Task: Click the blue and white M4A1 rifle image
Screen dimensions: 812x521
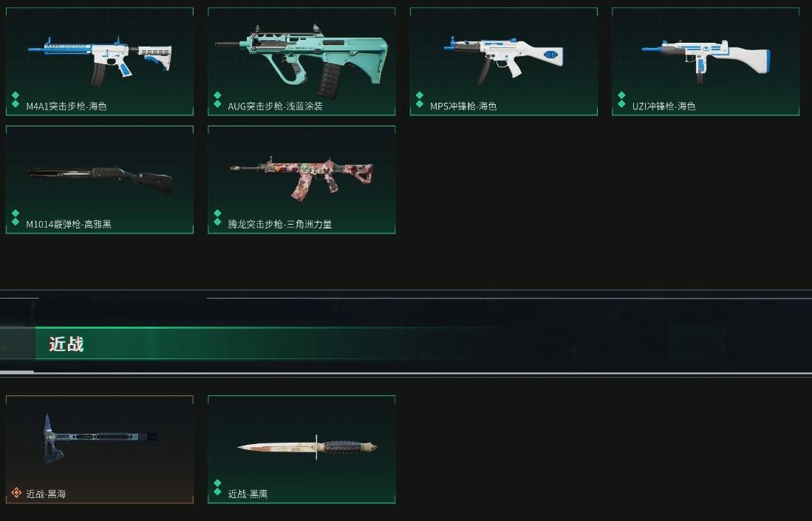Action: pos(100,60)
